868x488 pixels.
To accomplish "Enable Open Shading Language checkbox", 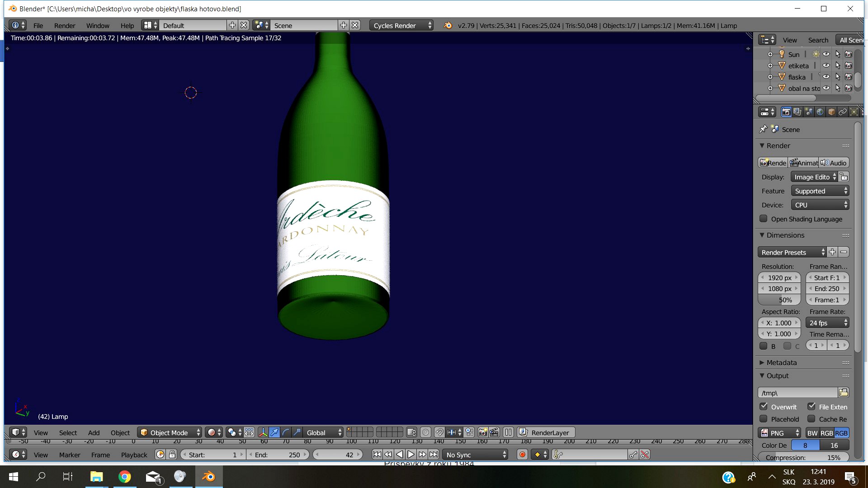I will tap(764, 219).
